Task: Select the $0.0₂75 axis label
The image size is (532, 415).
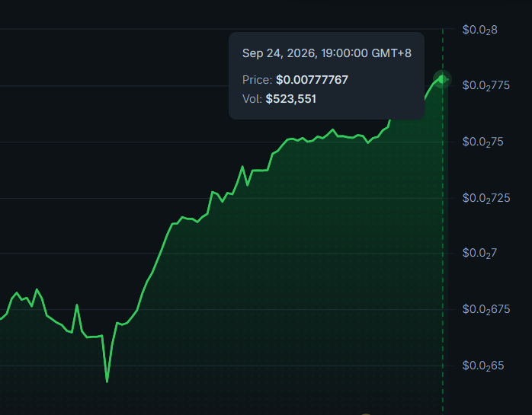Action: [482, 142]
